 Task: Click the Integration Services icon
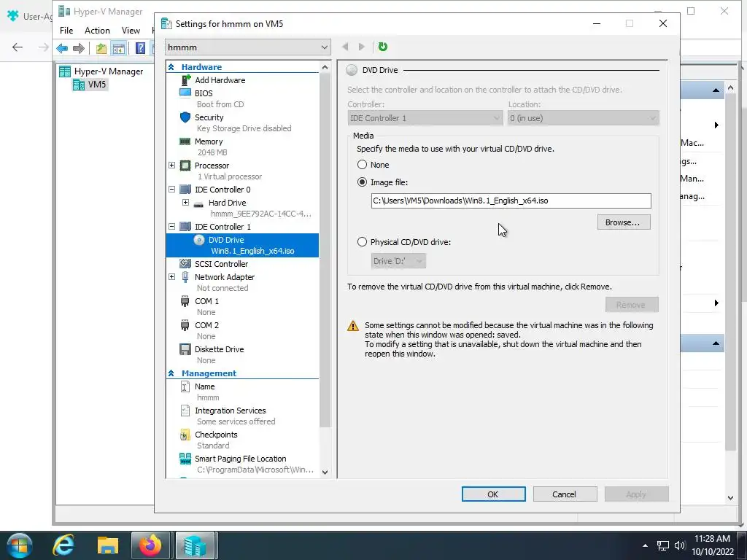pyautogui.click(x=185, y=411)
